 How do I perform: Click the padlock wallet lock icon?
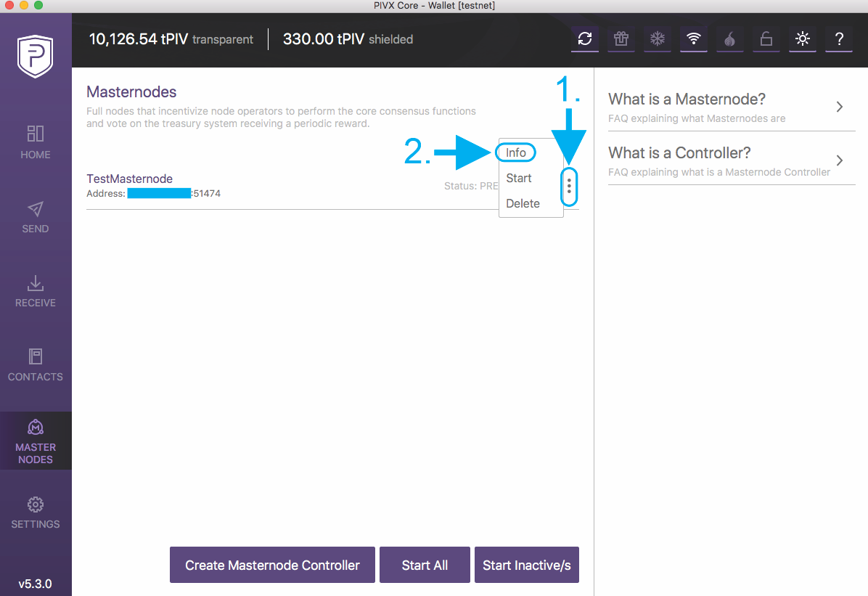coord(766,38)
